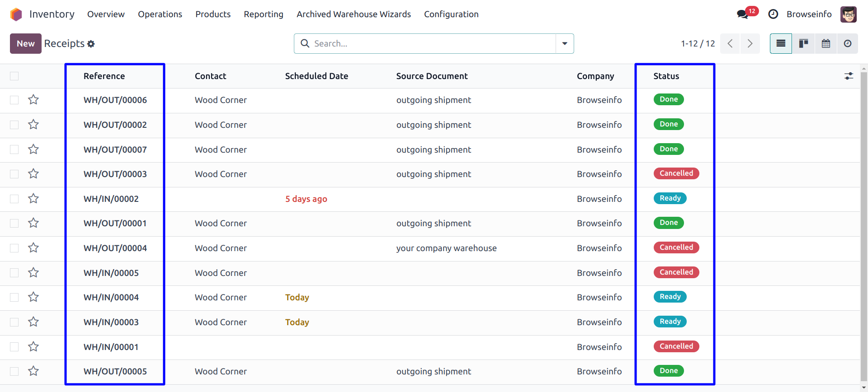The height and width of the screenshot is (392, 868).
Task: Tick the select-all header checkbox
Action: [x=14, y=76]
